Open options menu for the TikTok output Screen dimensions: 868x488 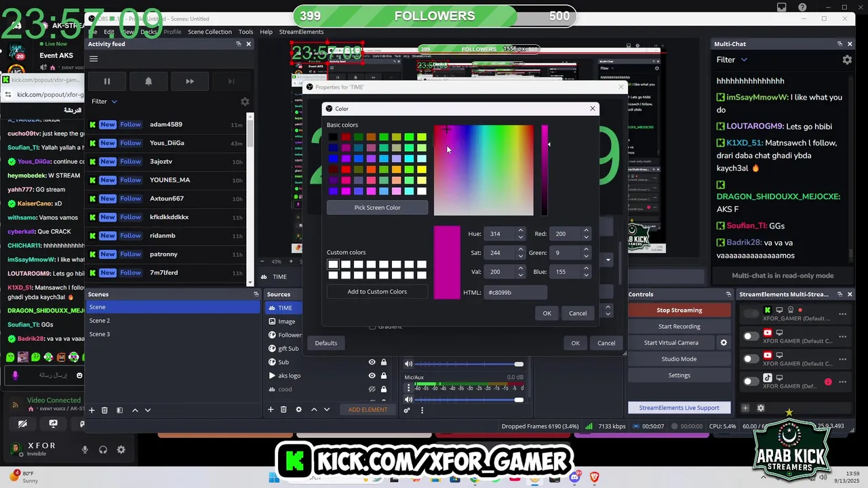click(x=843, y=382)
